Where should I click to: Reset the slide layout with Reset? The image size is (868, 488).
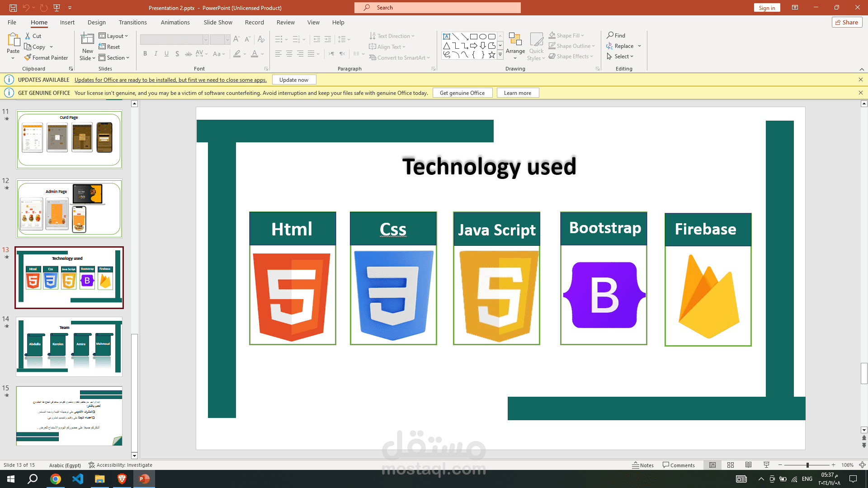[109, 47]
